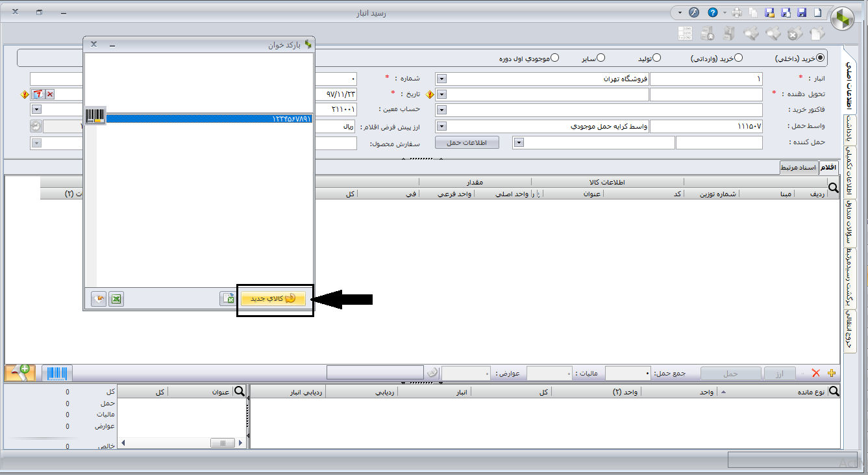Click the plain blue save floppy icon

click(x=802, y=12)
